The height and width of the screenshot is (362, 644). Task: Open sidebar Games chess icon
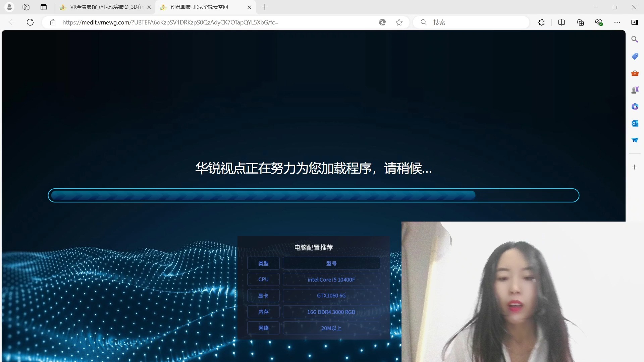(635, 90)
